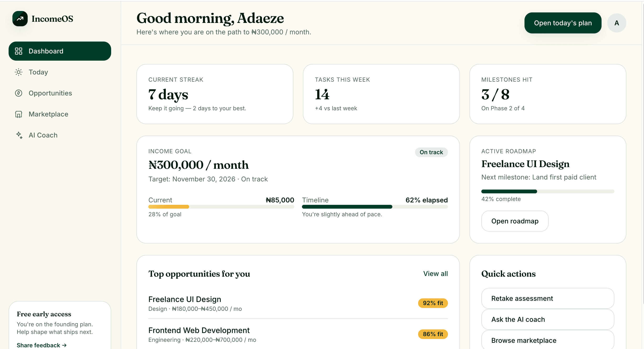Click the Opportunities compass icon
The image size is (644, 349).
coord(19,93)
